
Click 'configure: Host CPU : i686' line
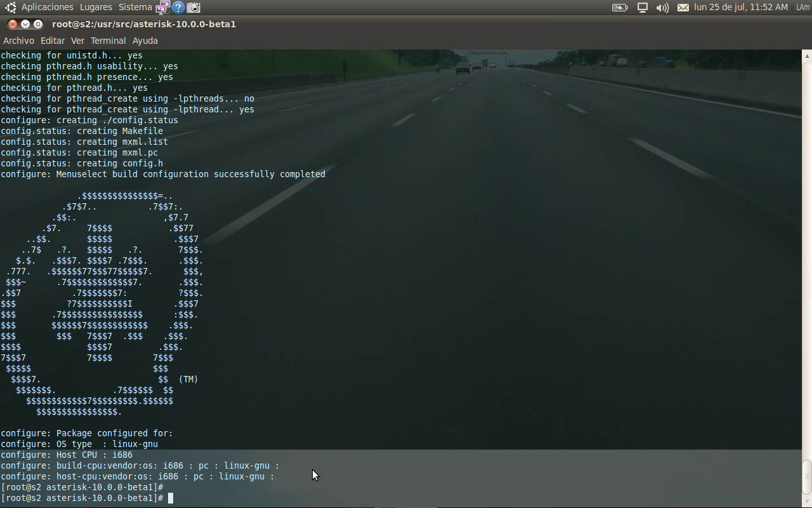coord(67,455)
